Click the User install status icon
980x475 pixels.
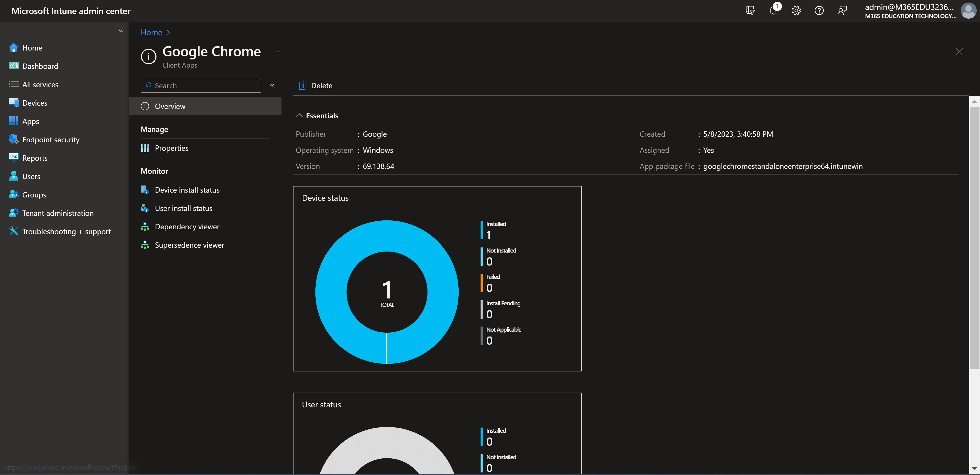pyautogui.click(x=145, y=208)
